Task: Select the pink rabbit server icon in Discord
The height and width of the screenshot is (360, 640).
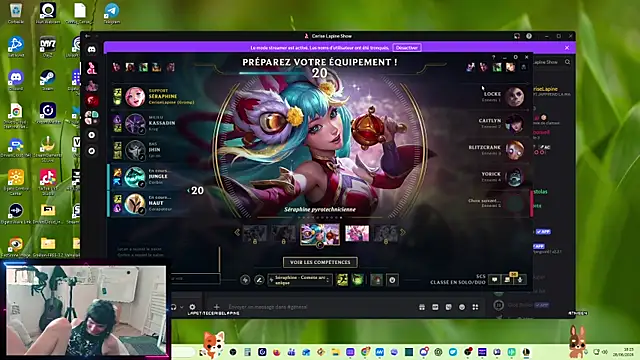Action: point(92,68)
